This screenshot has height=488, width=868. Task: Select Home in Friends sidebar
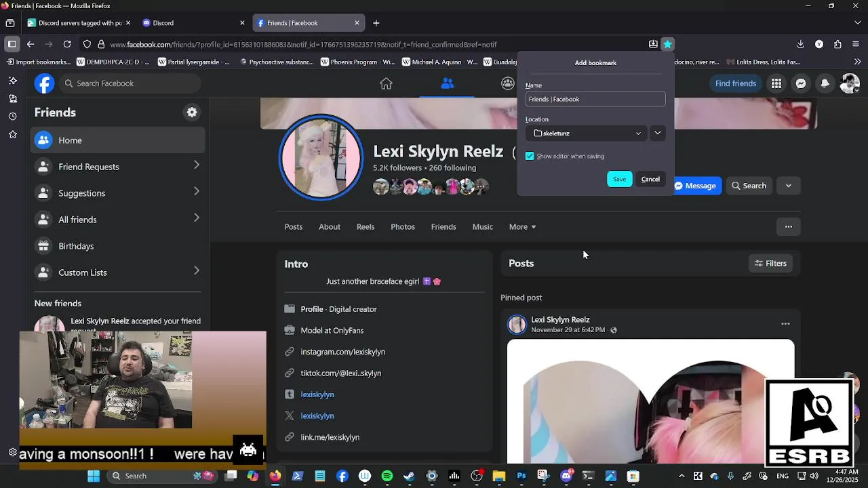[118, 140]
